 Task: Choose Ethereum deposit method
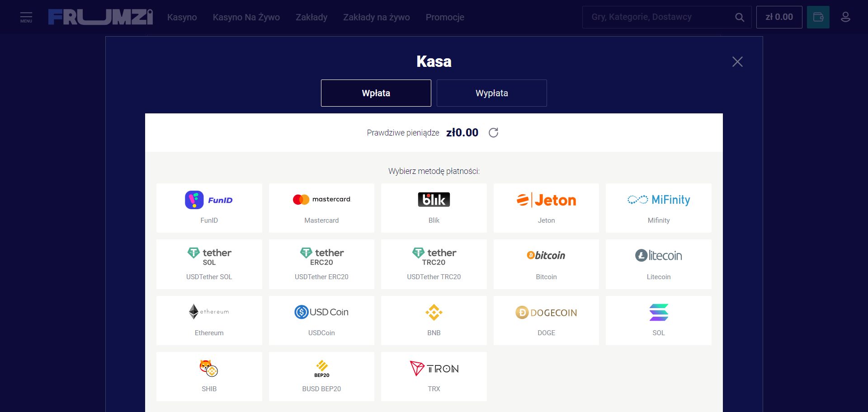coord(209,320)
